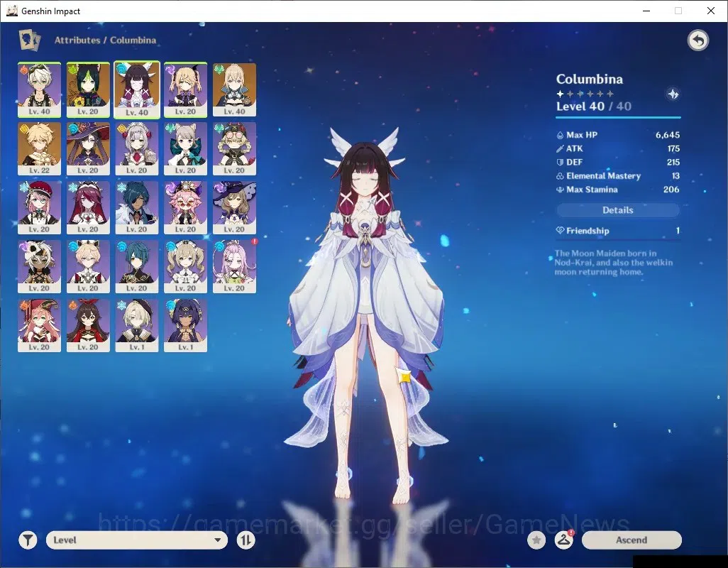Select Charlotte's red-beret character card

coord(40,207)
